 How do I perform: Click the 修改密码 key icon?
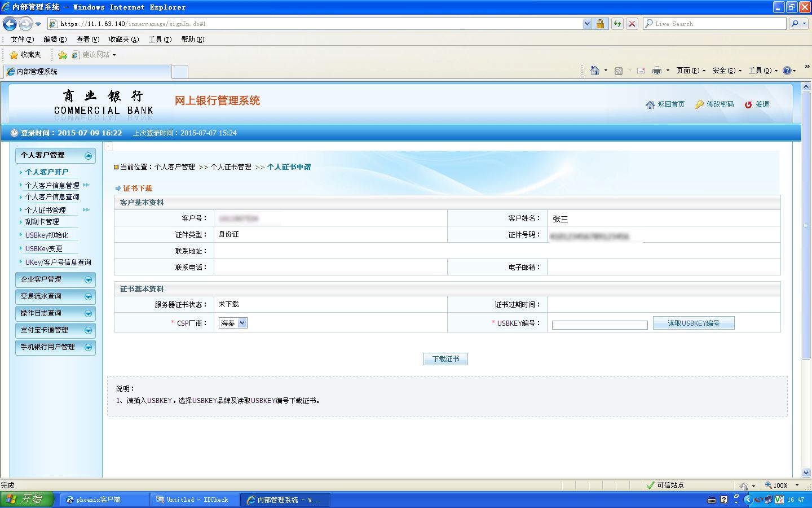(699, 104)
